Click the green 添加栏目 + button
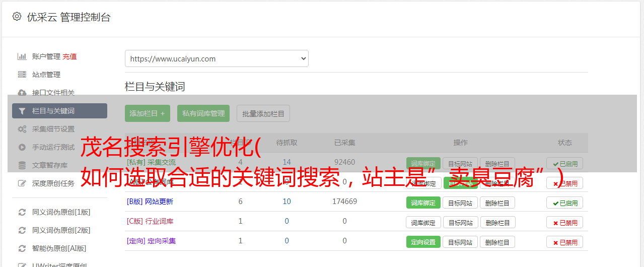Viewport: 644px width, 267px height. pos(148,113)
